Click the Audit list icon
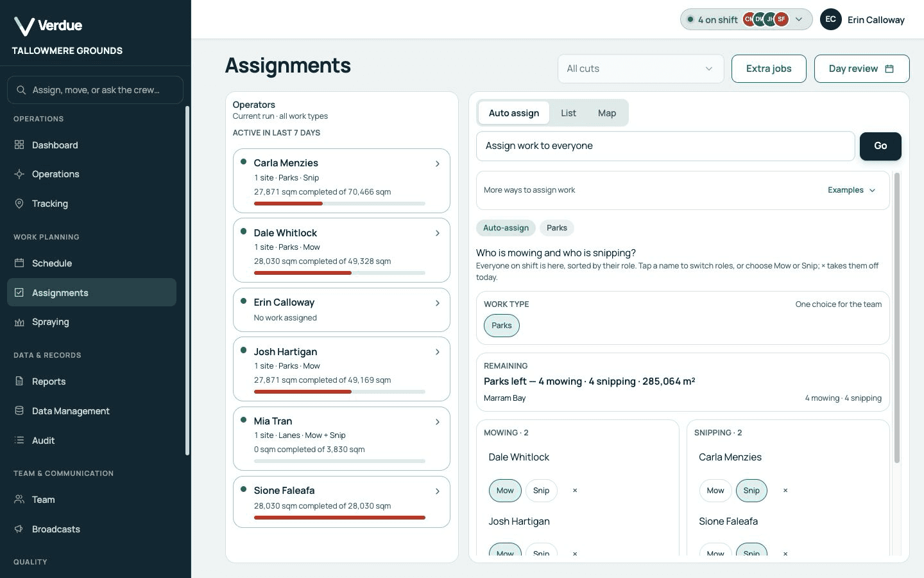924x578 pixels. tap(19, 440)
